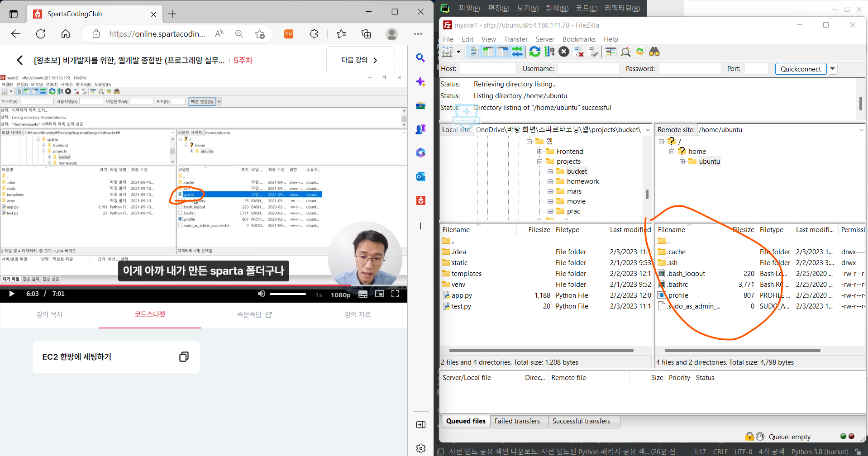The image size is (868, 456).
Task: Toggle message log display in FileZilla toolbar
Action: [474, 52]
